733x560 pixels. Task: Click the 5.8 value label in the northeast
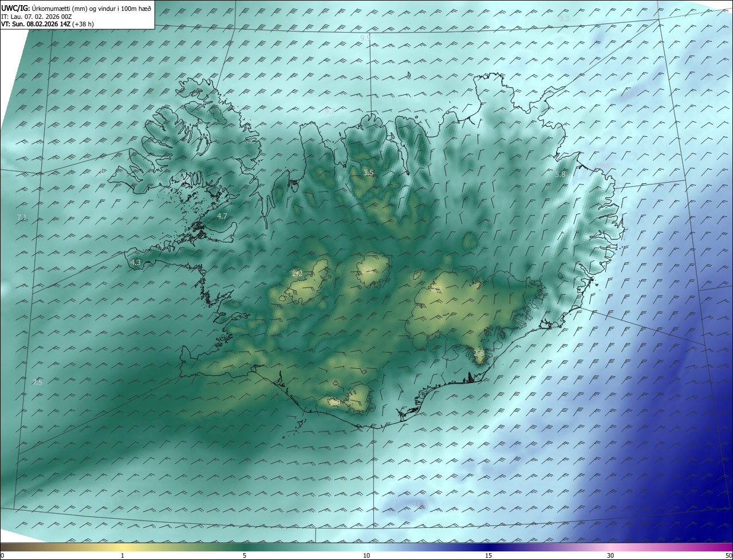pos(560,175)
